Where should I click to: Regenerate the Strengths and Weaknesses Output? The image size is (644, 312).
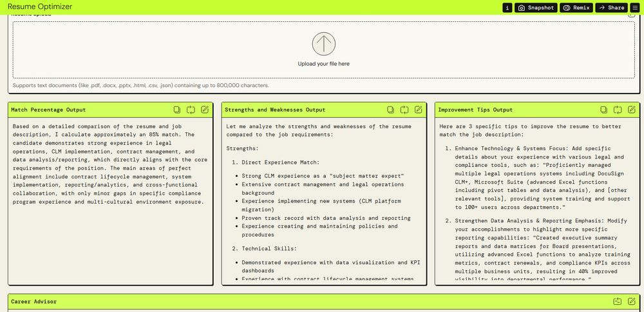tap(404, 110)
